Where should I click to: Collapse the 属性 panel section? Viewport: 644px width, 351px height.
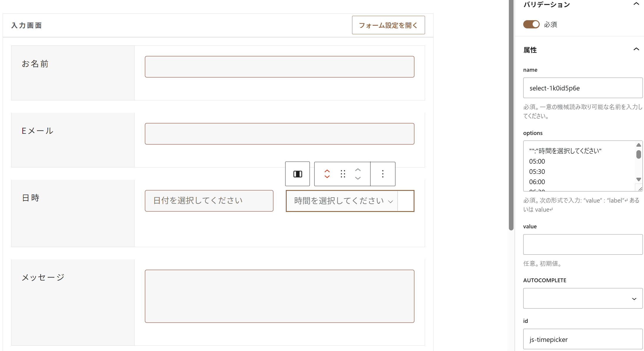tap(636, 49)
